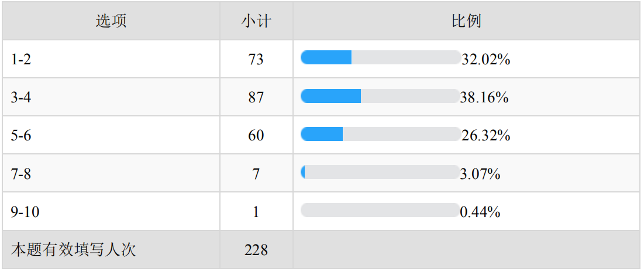Image resolution: width=644 pixels, height=272 pixels.
Task: Select the 9-10 option row label
Action: [x=25, y=212]
